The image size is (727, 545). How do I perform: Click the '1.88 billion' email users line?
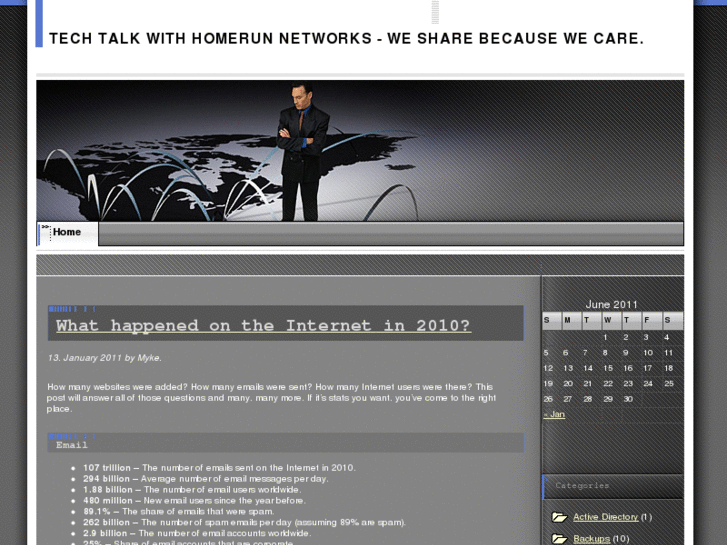click(x=192, y=490)
